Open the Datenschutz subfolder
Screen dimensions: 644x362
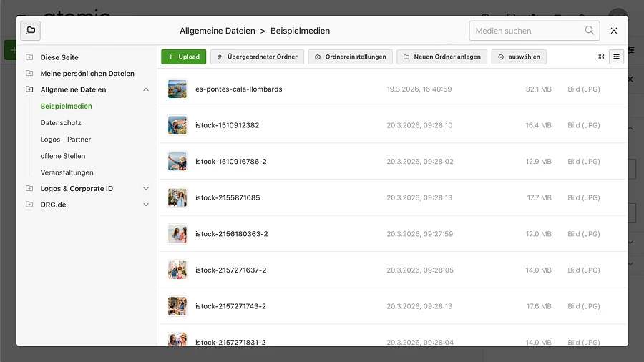(x=61, y=123)
